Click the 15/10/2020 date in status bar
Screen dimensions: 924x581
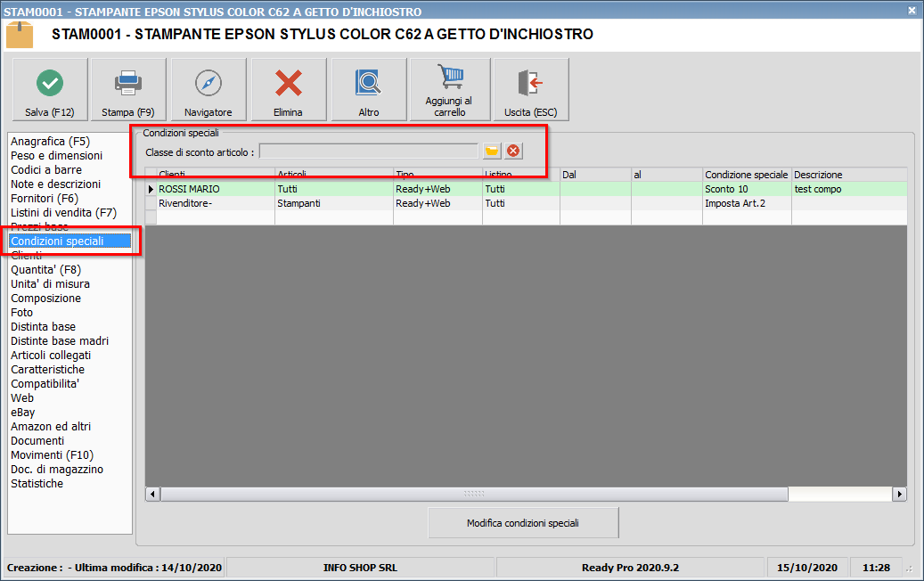coord(806,568)
